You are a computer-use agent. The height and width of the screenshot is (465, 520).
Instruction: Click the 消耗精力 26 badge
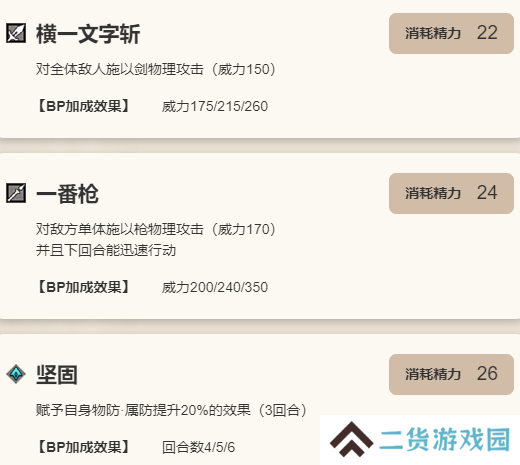pyautogui.click(x=451, y=374)
